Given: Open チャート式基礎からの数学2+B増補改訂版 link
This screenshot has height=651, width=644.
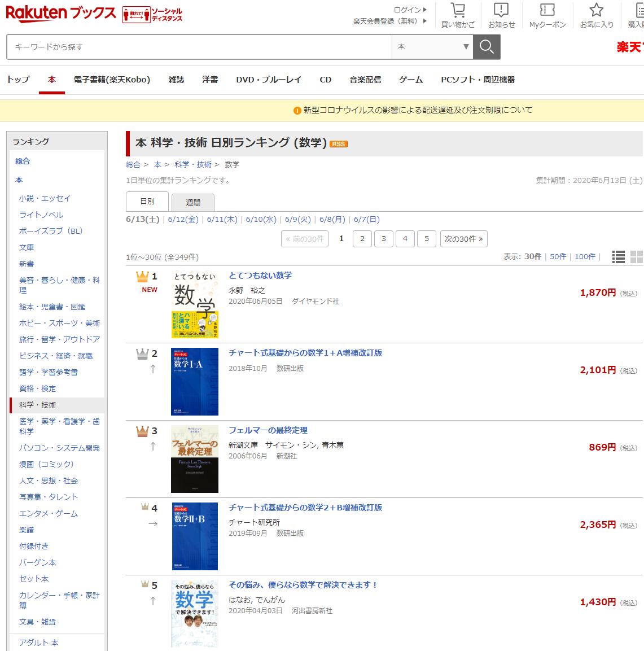Looking at the screenshot, I should point(305,508).
